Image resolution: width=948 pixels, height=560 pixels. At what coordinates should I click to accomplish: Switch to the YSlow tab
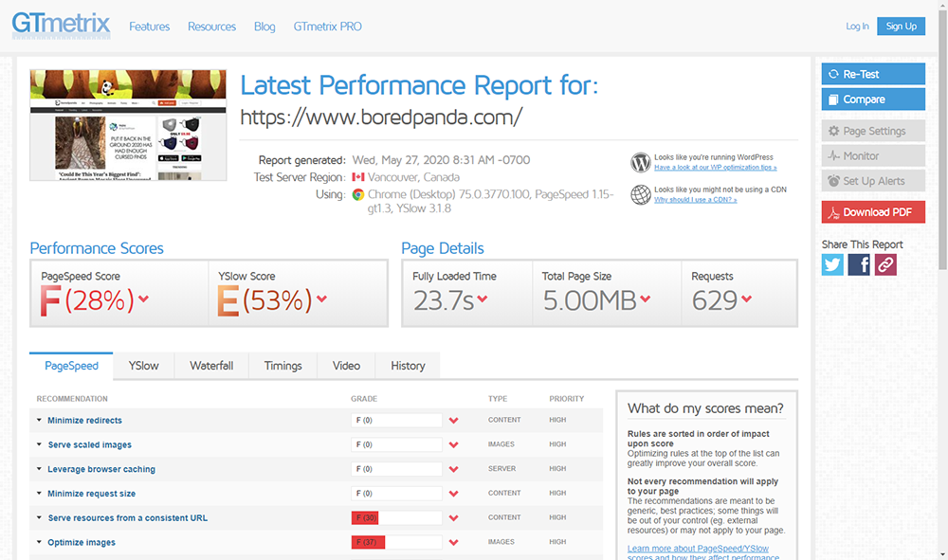tap(144, 366)
